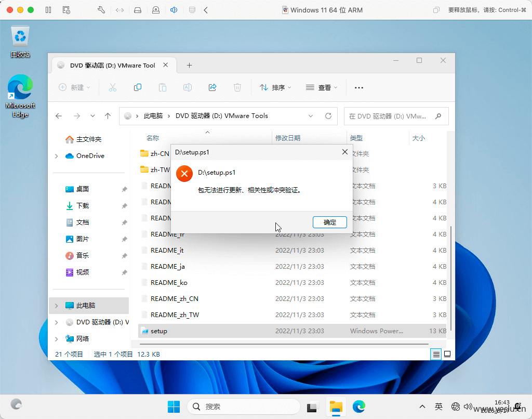Image resolution: width=532 pixels, height=419 pixels.
Task: Click the Share icon in Explorer toolbar
Action: coord(212,88)
